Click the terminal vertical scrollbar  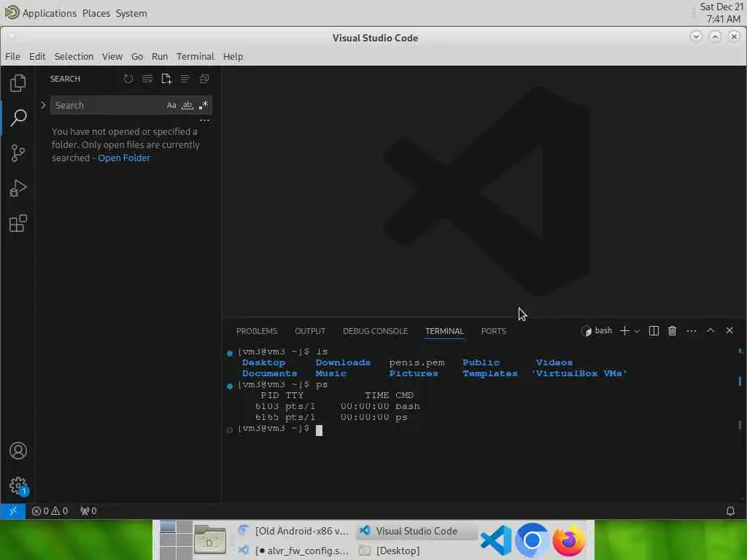pyautogui.click(x=740, y=424)
